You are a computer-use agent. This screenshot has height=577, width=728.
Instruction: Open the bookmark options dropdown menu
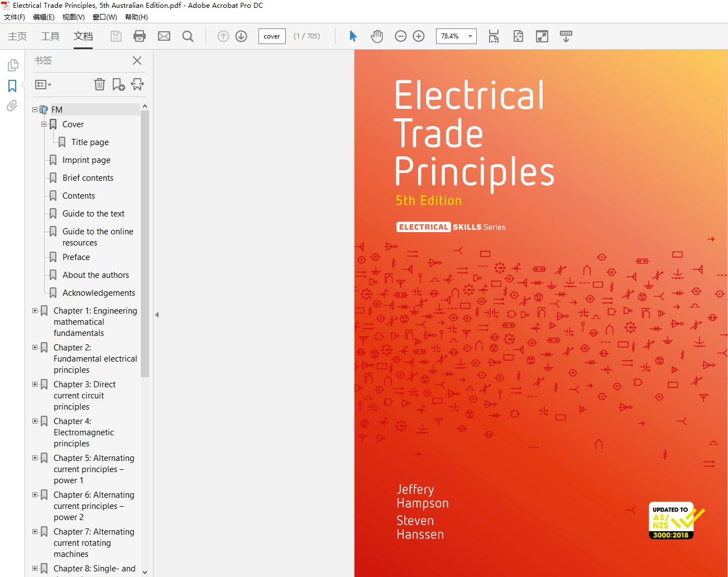43,85
